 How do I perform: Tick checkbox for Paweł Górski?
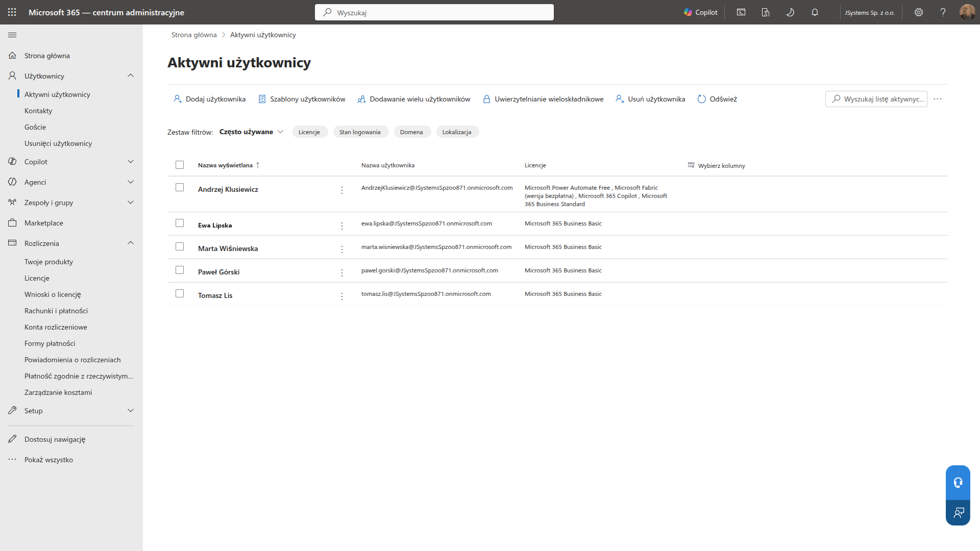pyautogui.click(x=180, y=270)
